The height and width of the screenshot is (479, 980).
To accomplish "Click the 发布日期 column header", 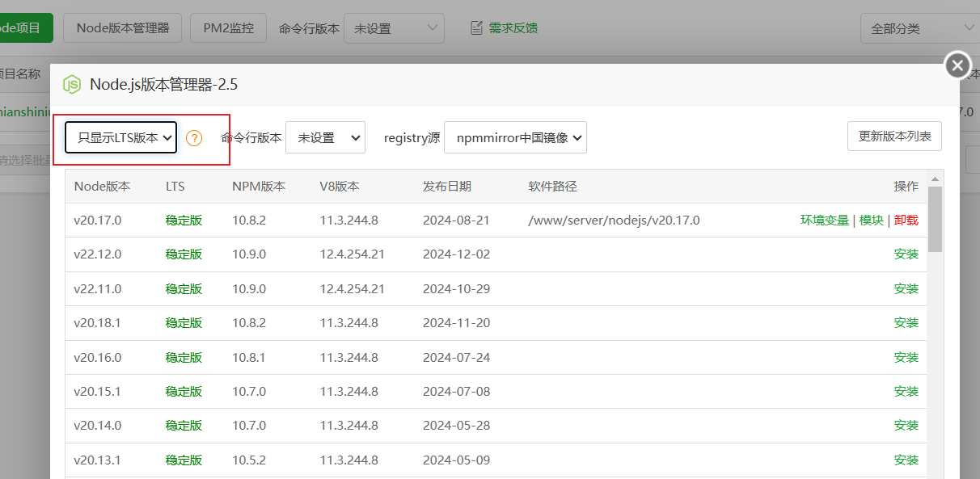I will (x=447, y=186).
